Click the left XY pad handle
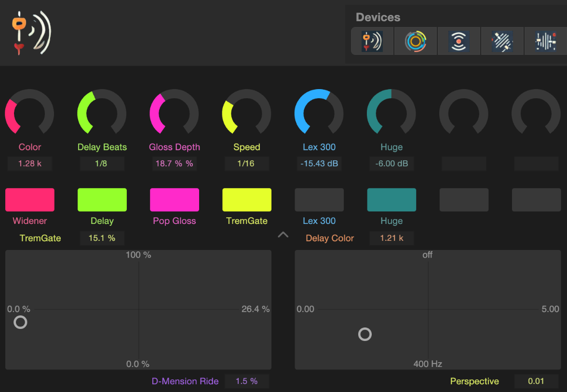Viewport: 567px width, 392px height. click(20, 322)
